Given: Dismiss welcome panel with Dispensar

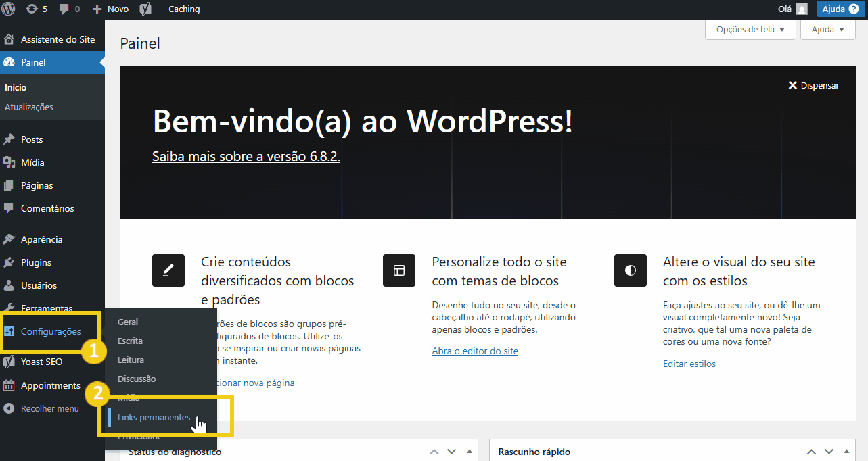Looking at the screenshot, I should click(x=813, y=85).
